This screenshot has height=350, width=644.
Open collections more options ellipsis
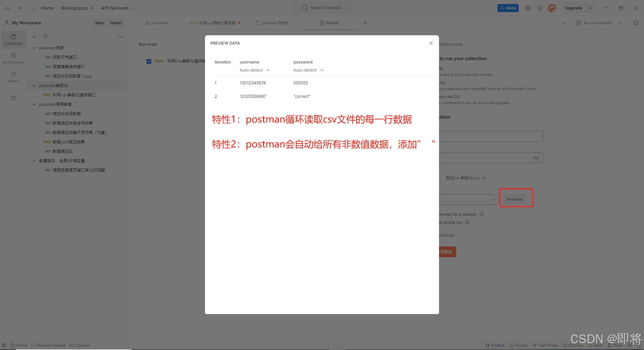[121, 37]
